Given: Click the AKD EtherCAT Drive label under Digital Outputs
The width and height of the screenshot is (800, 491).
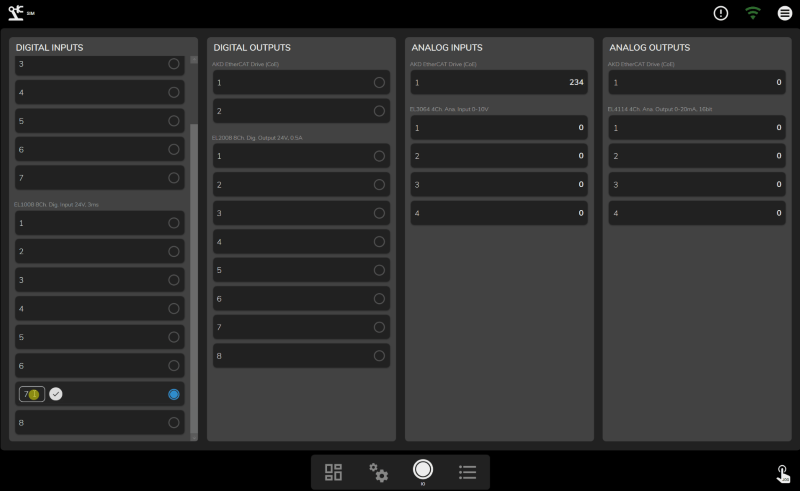Looking at the screenshot, I should click(x=245, y=64).
